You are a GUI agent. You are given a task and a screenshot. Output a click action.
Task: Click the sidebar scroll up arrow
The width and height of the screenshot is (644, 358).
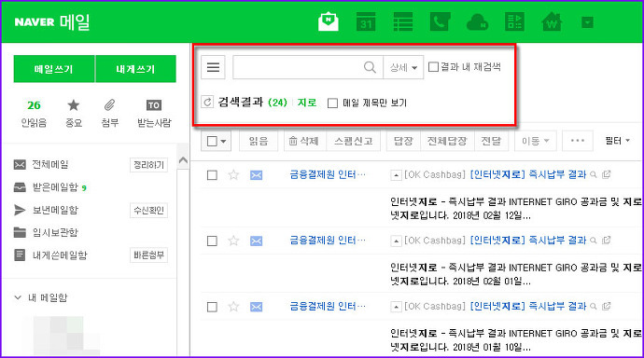coord(183,160)
